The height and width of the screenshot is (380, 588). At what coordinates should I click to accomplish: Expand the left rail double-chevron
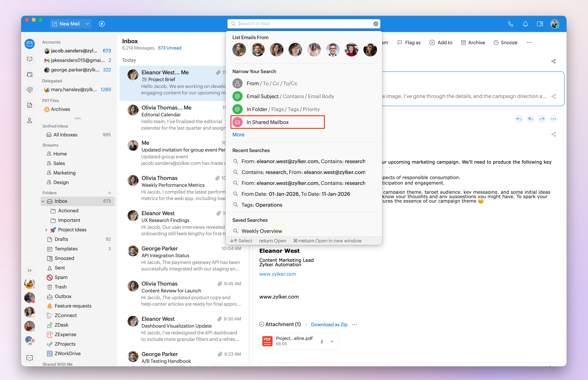coord(30,270)
